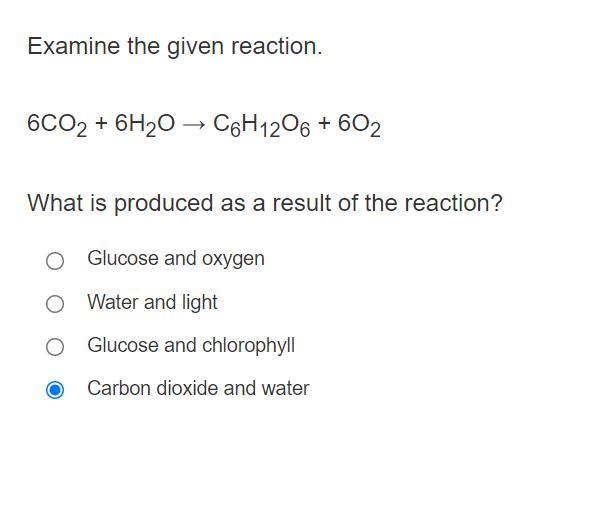Click the 'Water and light' answer text
The height and width of the screenshot is (508, 612).
click(152, 302)
